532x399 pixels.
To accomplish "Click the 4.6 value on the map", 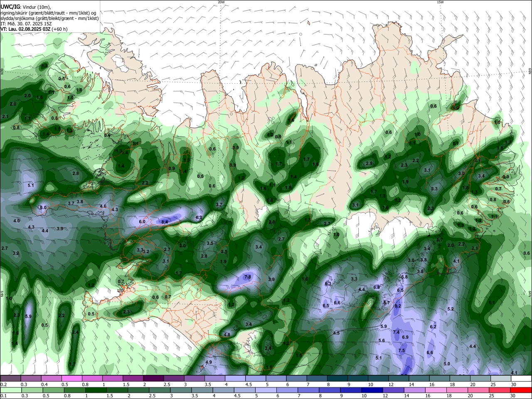I will pyautogui.click(x=103, y=206).
